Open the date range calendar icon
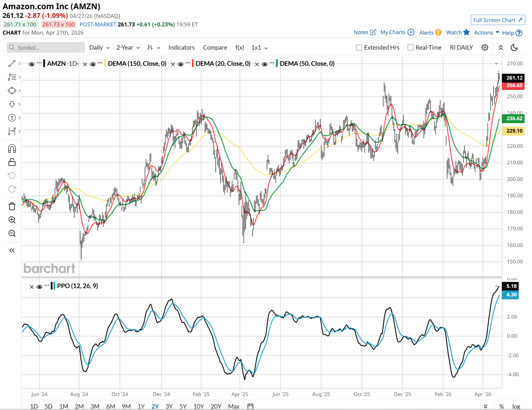 pos(250,406)
